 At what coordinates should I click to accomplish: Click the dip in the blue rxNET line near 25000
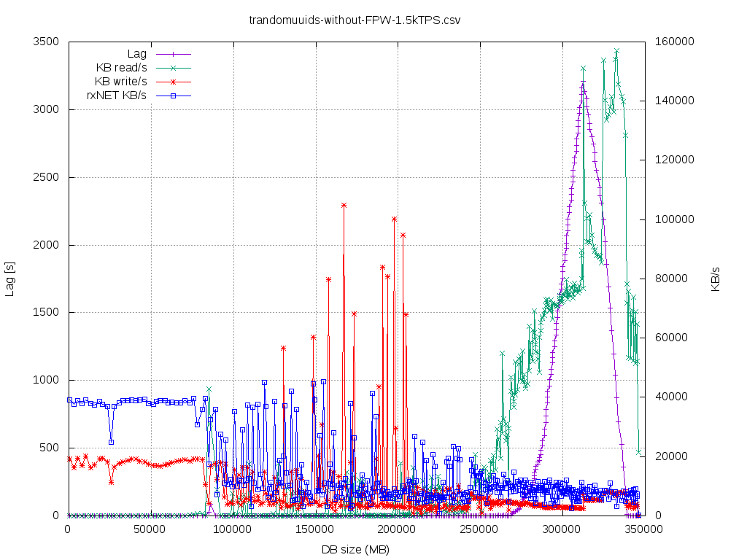coord(111,441)
